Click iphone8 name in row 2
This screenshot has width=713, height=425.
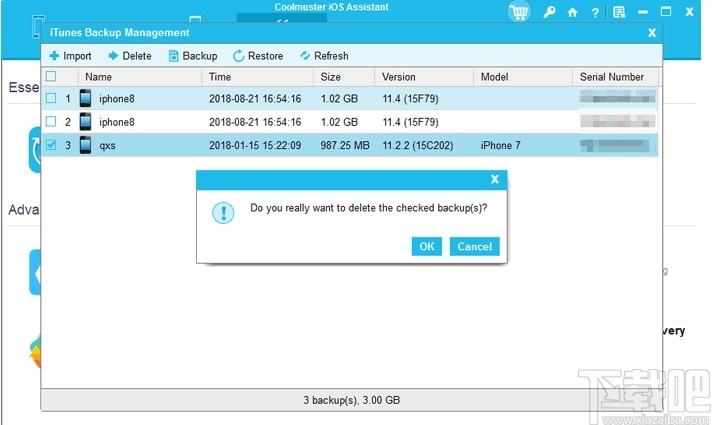pyautogui.click(x=117, y=122)
